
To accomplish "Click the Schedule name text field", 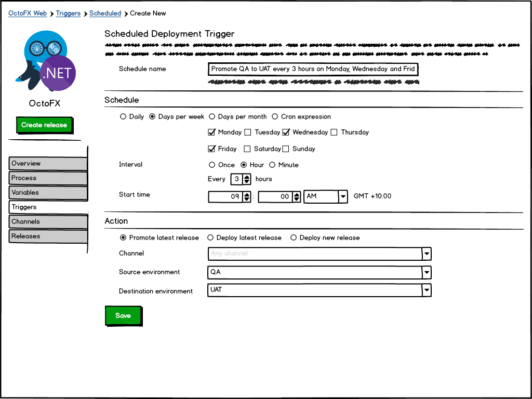I will [313, 69].
